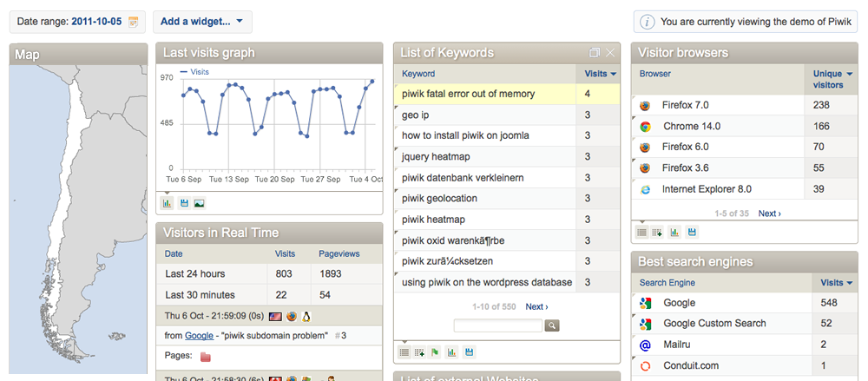Sort keywords by Visits column header
Image resolution: width=868 pixels, height=381 pixels.
tap(601, 74)
